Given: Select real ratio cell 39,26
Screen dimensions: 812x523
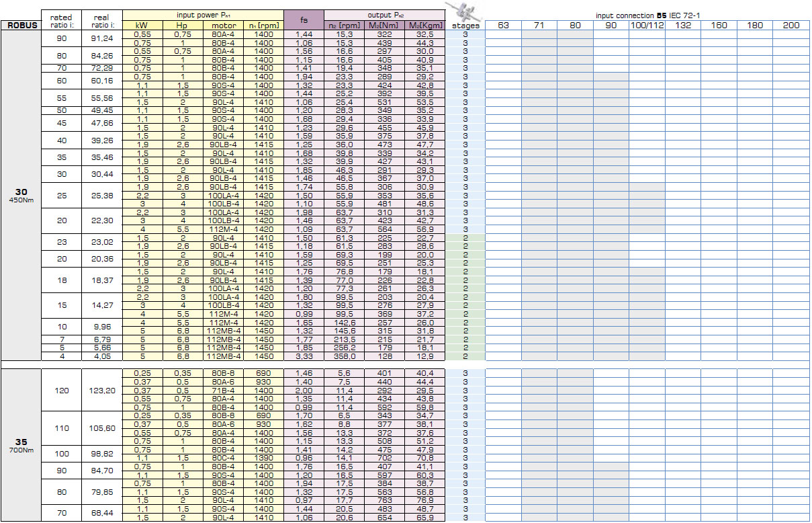Looking at the screenshot, I should coord(101,140).
